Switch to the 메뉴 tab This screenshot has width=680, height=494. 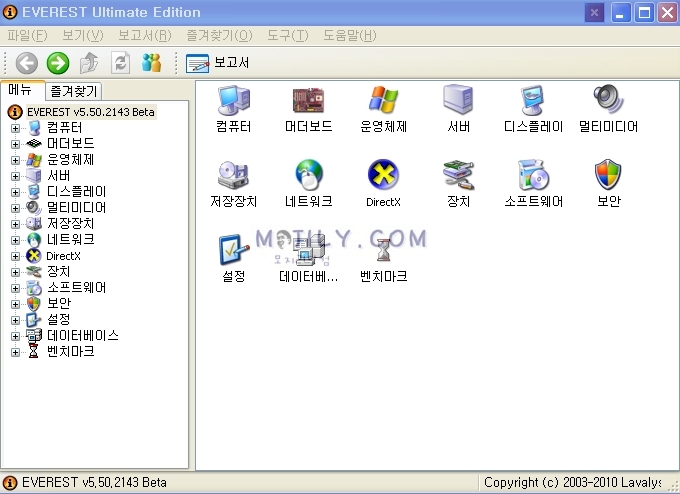[x=22, y=90]
